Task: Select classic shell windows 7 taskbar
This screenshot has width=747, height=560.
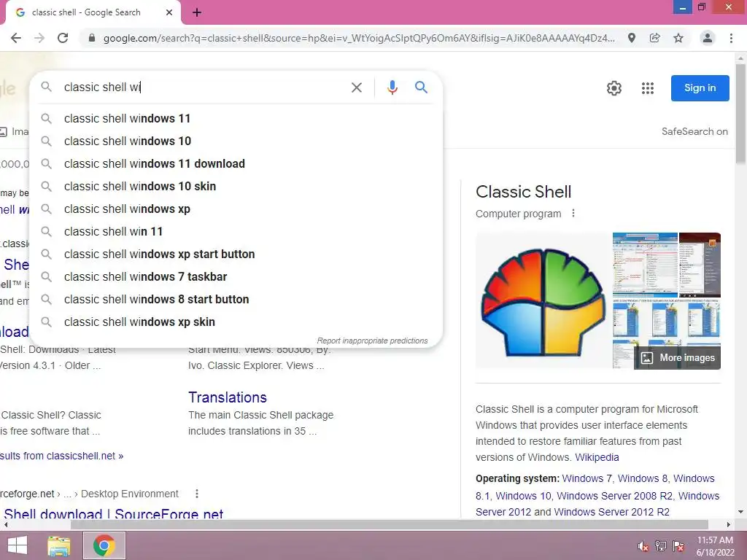Action: tap(236, 276)
